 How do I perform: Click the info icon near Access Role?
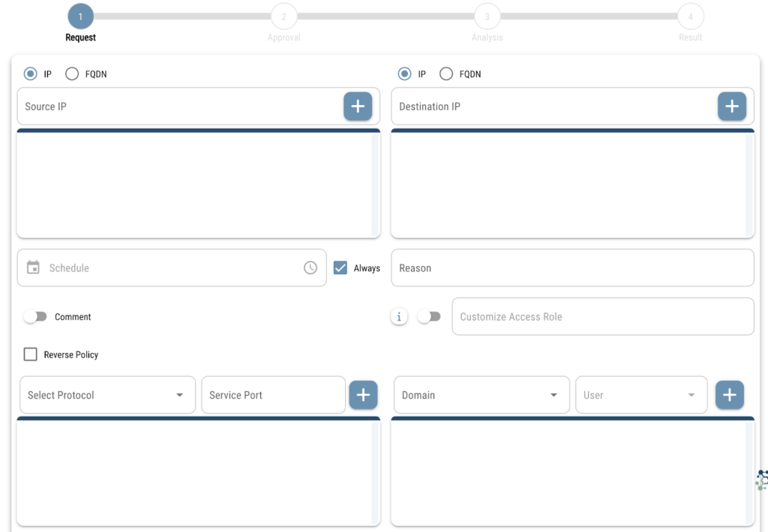pyautogui.click(x=399, y=317)
